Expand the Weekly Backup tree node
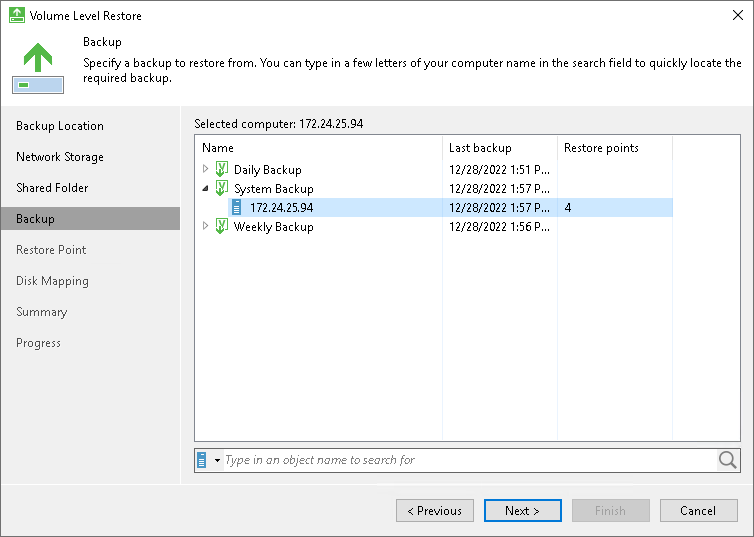 click(205, 225)
